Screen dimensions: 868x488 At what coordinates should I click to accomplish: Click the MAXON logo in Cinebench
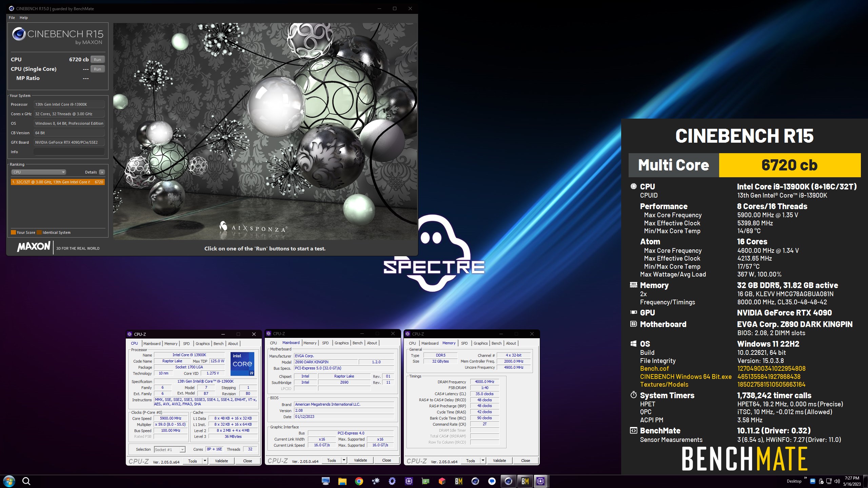(34, 247)
